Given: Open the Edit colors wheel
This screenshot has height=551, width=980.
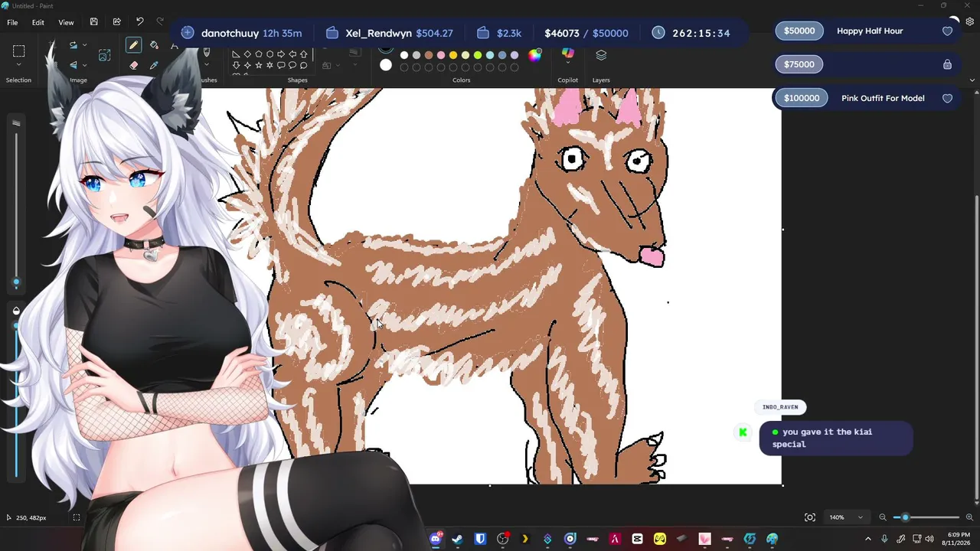Looking at the screenshot, I should click(534, 54).
